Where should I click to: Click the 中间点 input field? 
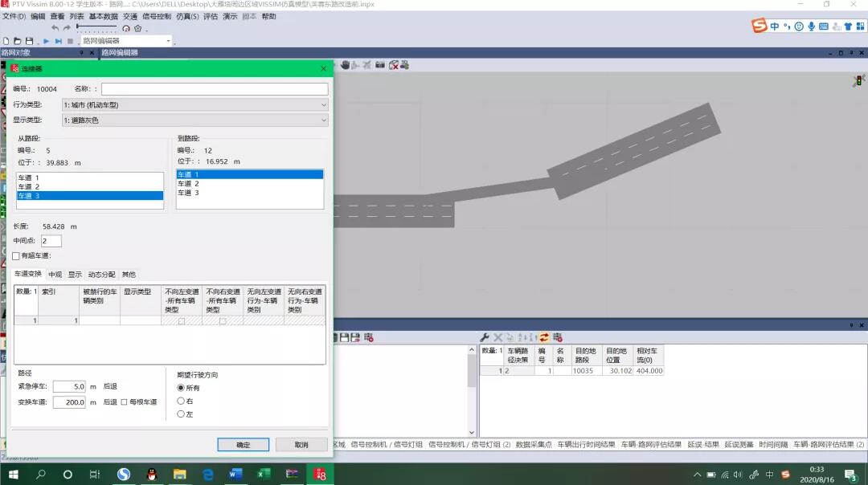51,241
